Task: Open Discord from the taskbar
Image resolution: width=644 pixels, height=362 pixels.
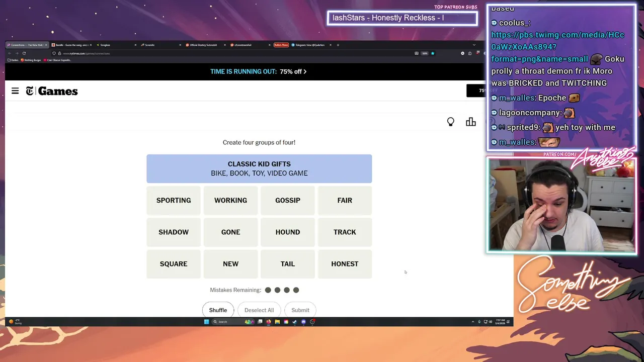Action: click(x=303, y=322)
